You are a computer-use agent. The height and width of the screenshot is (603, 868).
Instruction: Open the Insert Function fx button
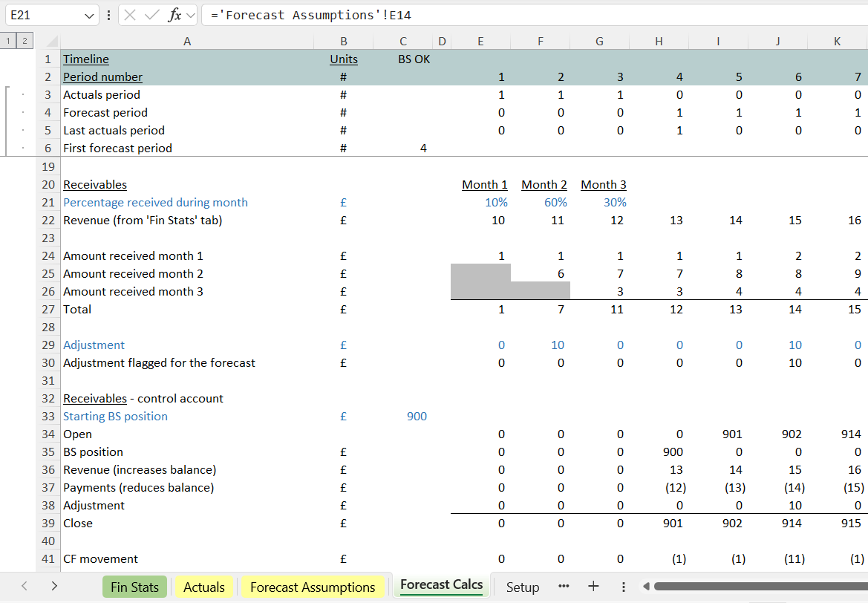tap(174, 15)
